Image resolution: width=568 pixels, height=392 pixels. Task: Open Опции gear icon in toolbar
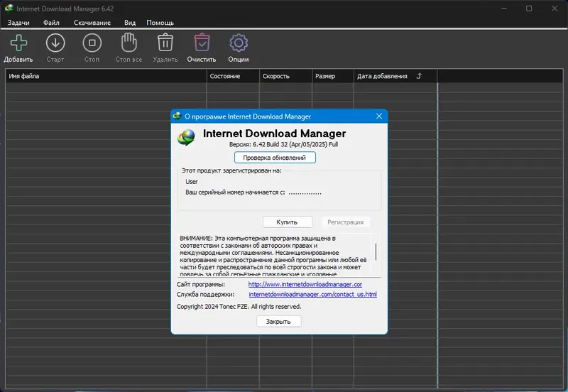239,43
